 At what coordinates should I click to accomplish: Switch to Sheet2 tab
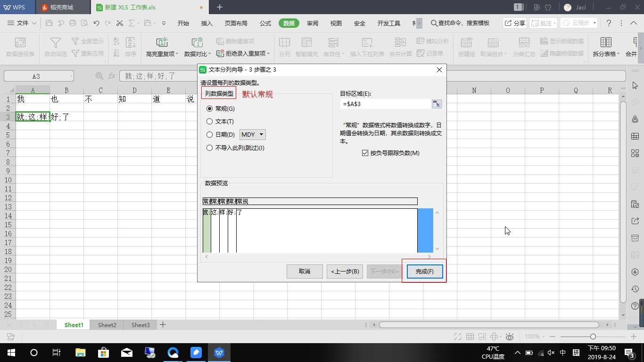[107, 325]
